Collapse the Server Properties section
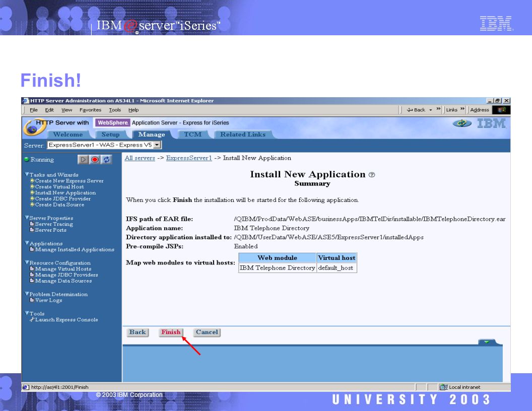The image size is (532, 411). pos(27,218)
